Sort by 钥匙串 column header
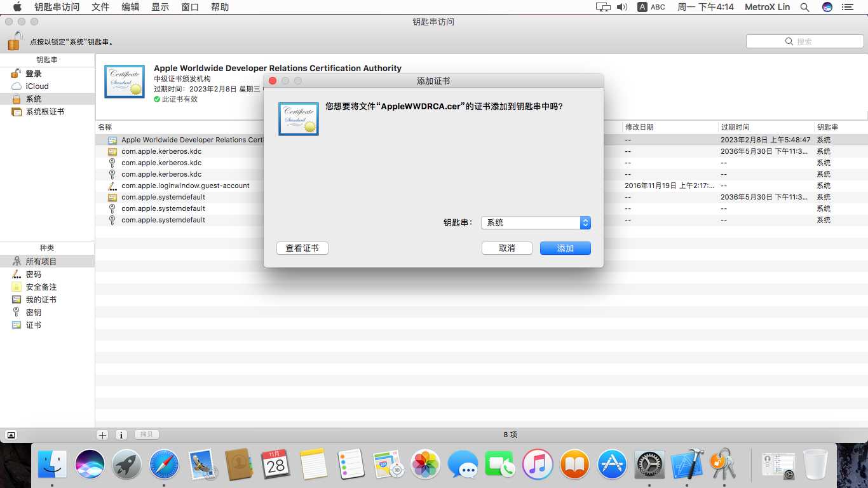Viewport: 868px width, 488px height. (x=827, y=127)
